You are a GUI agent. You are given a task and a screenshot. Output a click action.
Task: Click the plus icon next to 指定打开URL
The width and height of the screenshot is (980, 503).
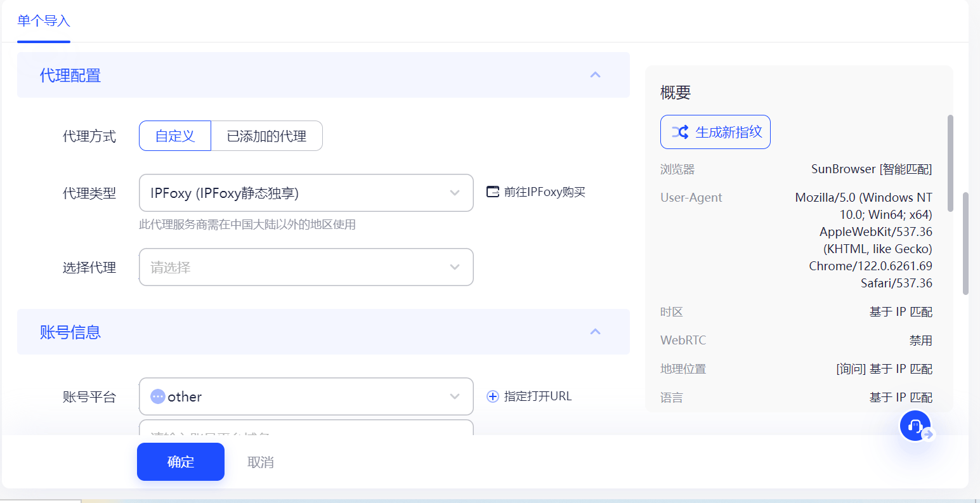click(492, 396)
